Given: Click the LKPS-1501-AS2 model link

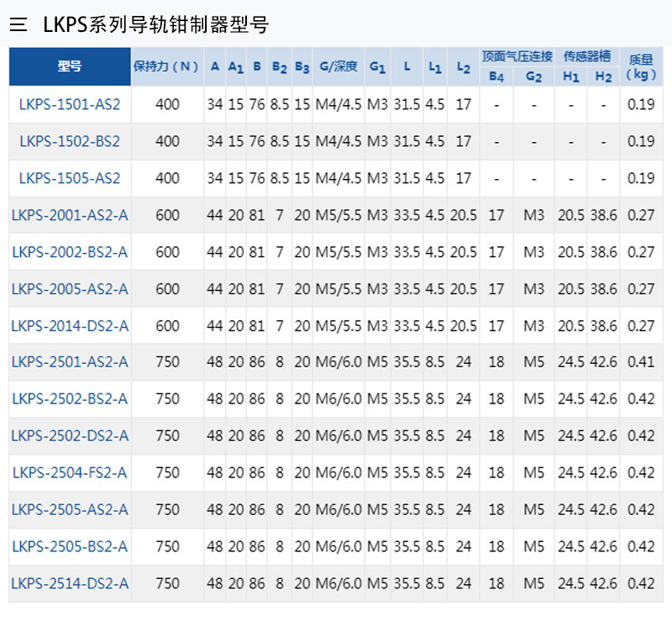Looking at the screenshot, I should point(70,104).
